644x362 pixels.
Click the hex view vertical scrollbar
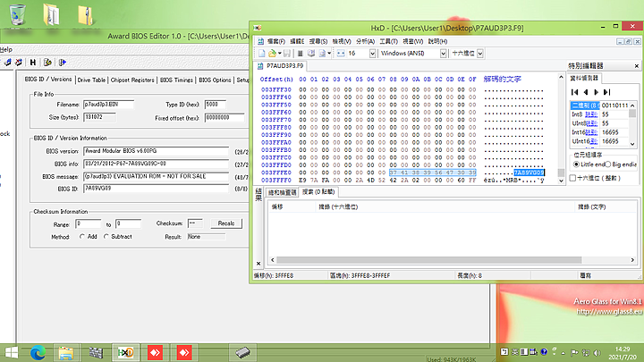[x=561, y=129]
